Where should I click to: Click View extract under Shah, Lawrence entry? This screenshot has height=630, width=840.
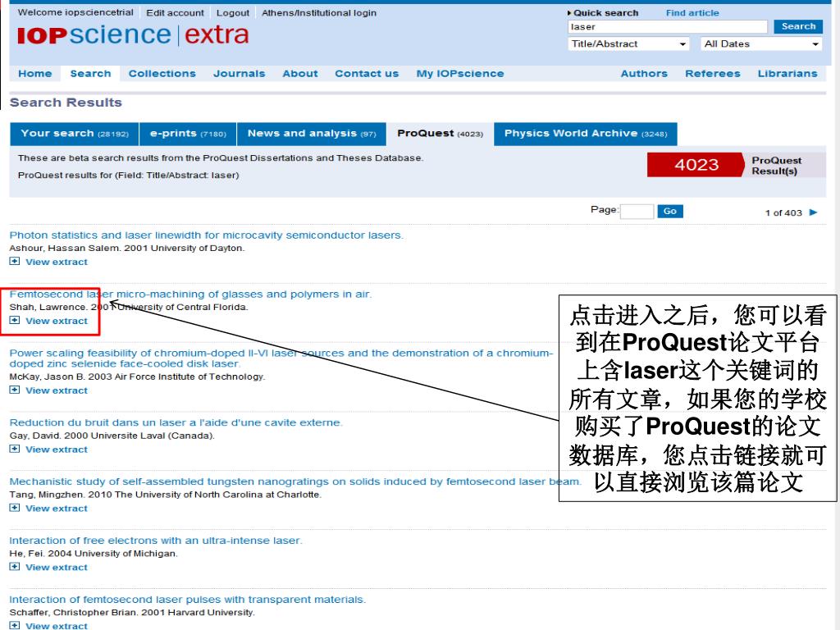[57, 321]
